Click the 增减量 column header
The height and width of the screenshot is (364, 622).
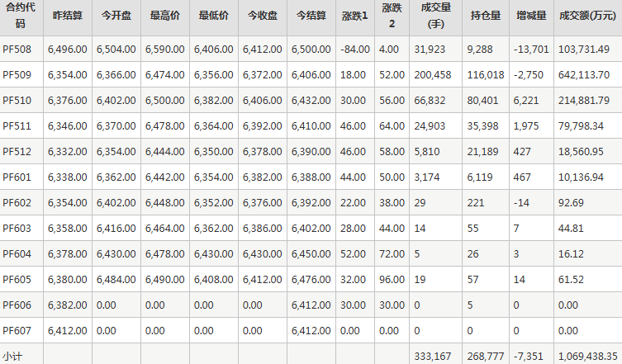coord(532,16)
